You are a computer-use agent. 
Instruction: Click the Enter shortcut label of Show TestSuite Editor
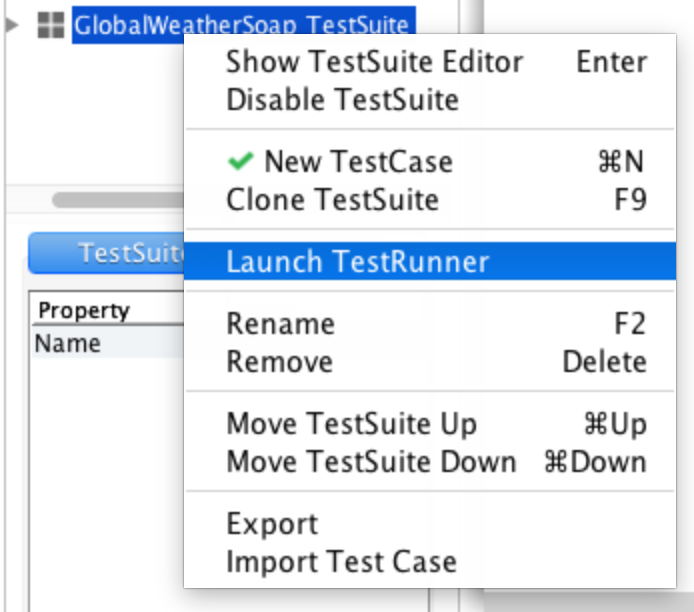(611, 62)
